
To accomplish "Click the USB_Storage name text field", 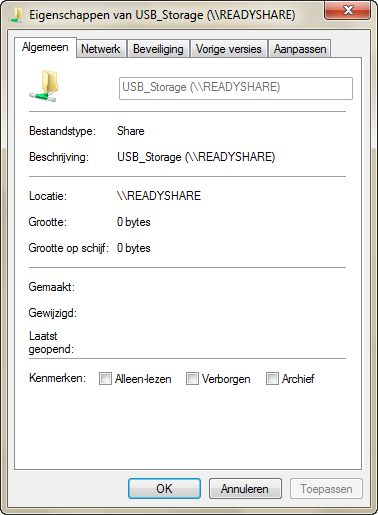I will [x=236, y=88].
